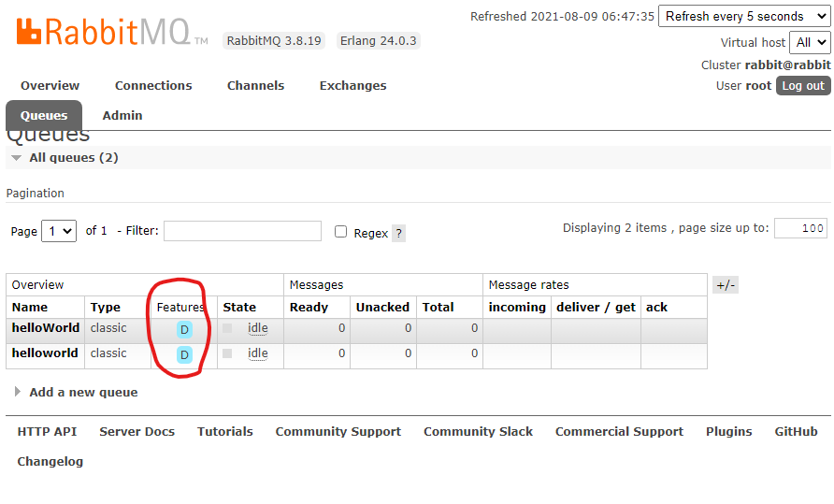This screenshot has height=504, width=834.
Task: Click the RabbitMQ logo
Action: pyautogui.click(x=111, y=32)
